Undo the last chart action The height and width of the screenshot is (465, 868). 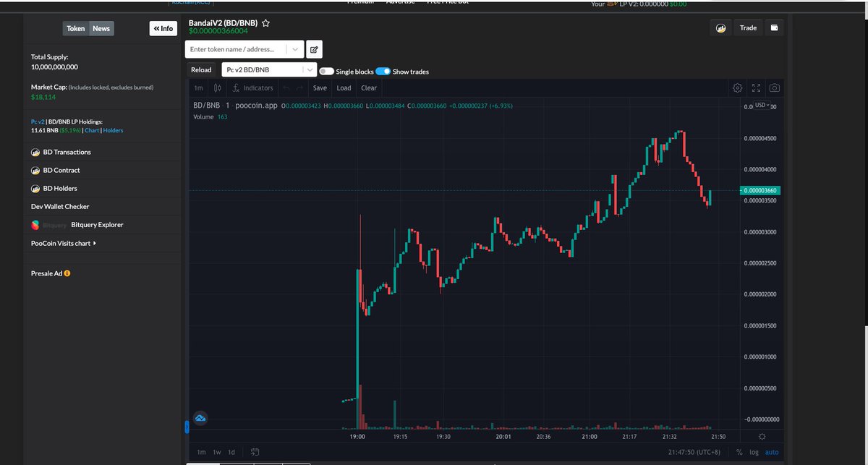coord(286,88)
